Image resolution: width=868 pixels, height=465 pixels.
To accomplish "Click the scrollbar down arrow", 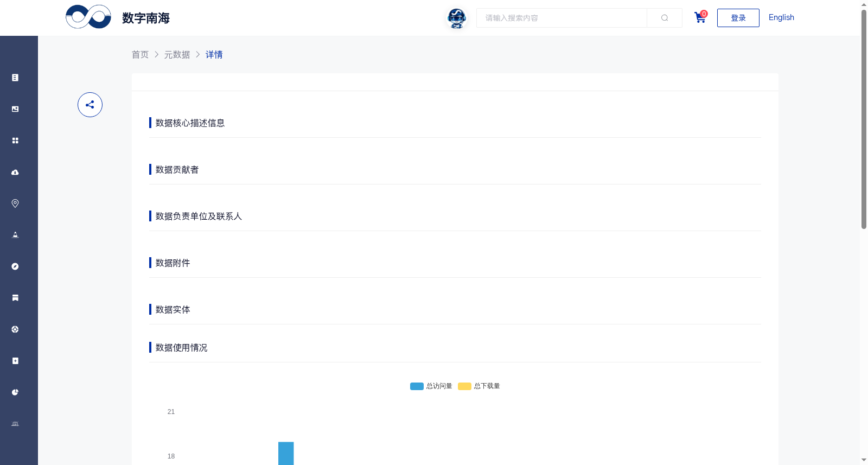I will [864, 460].
